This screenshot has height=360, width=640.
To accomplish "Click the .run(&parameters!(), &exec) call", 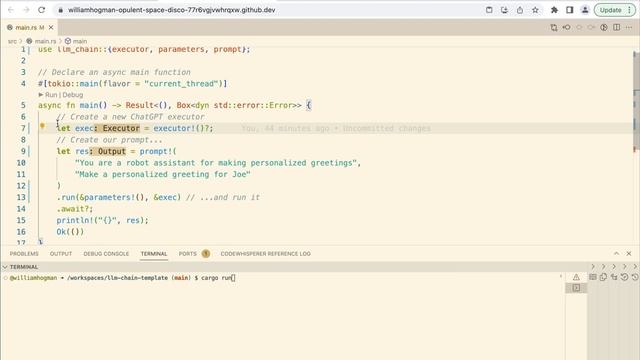I will tap(118, 197).
